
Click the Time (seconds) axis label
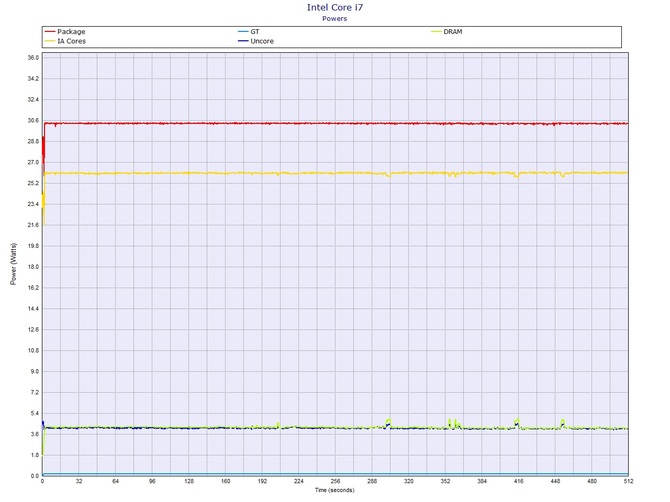(x=335, y=490)
